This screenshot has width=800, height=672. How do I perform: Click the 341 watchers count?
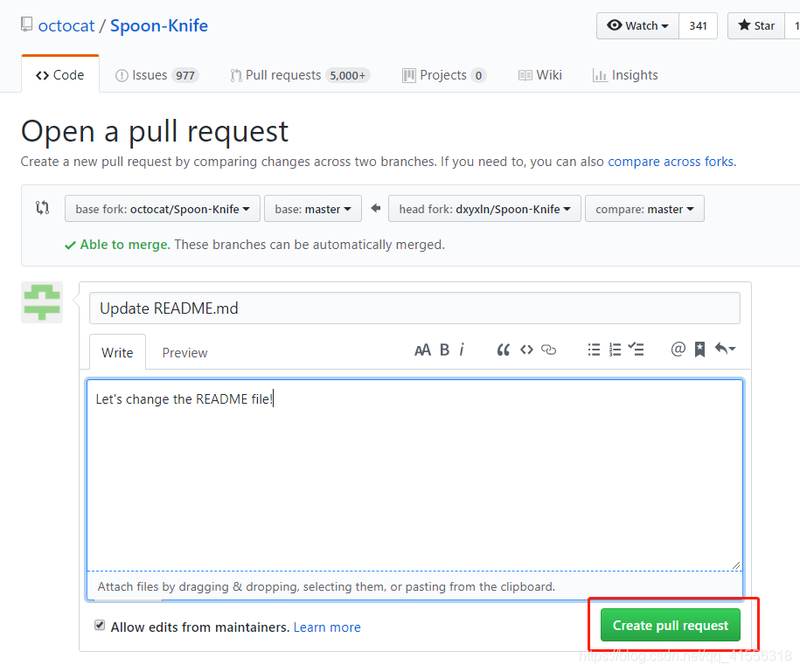tap(698, 25)
